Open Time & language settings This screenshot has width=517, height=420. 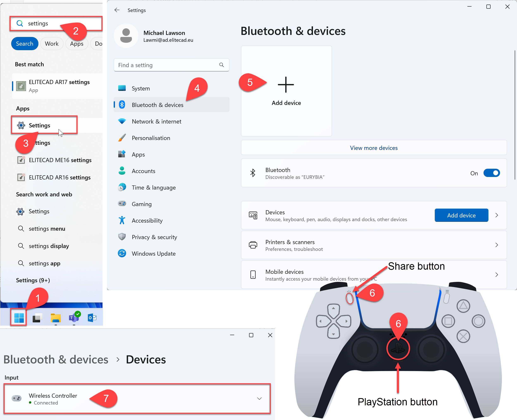[x=154, y=187]
